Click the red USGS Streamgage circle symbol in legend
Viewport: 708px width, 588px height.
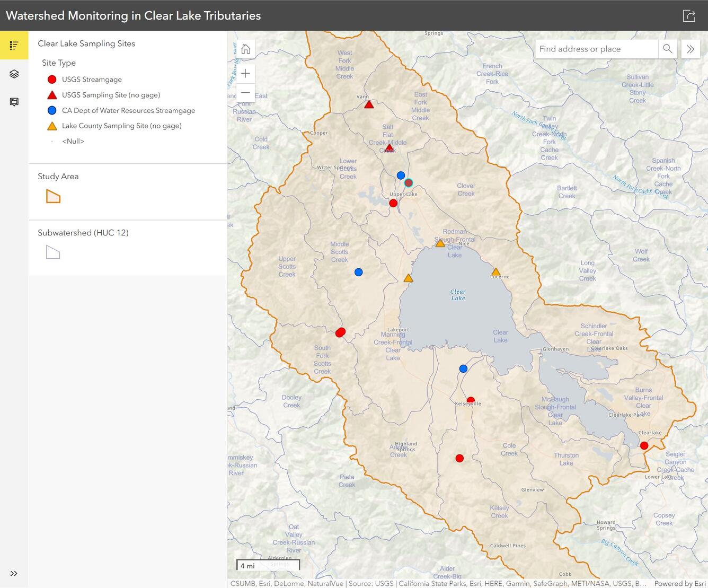click(x=51, y=79)
